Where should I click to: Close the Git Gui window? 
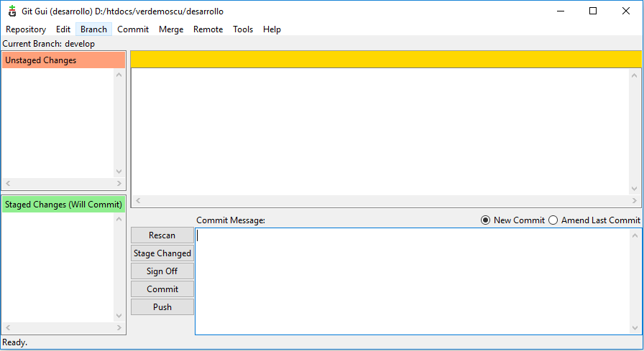coord(626,11)
